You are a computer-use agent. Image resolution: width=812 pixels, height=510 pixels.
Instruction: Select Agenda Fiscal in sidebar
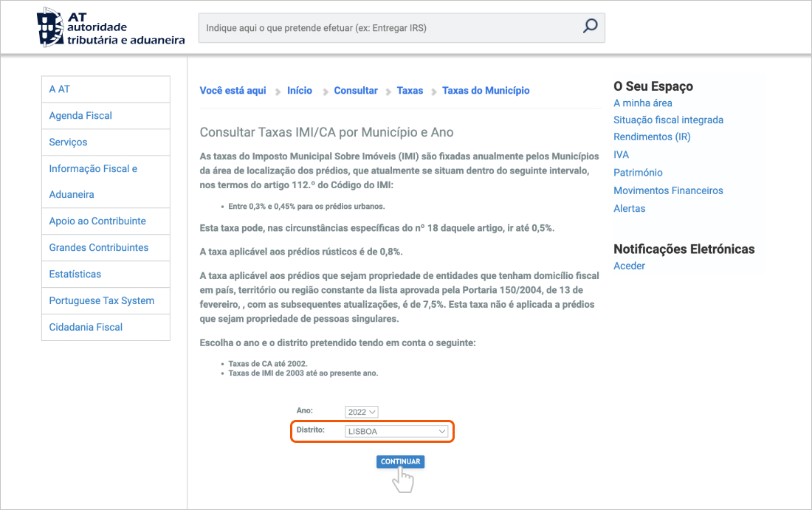(x=80, y=116)
